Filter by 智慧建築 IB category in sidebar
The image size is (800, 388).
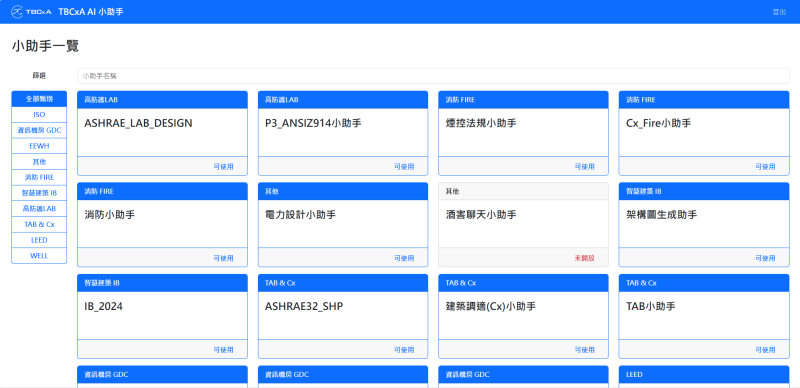[x=39, y=193]
